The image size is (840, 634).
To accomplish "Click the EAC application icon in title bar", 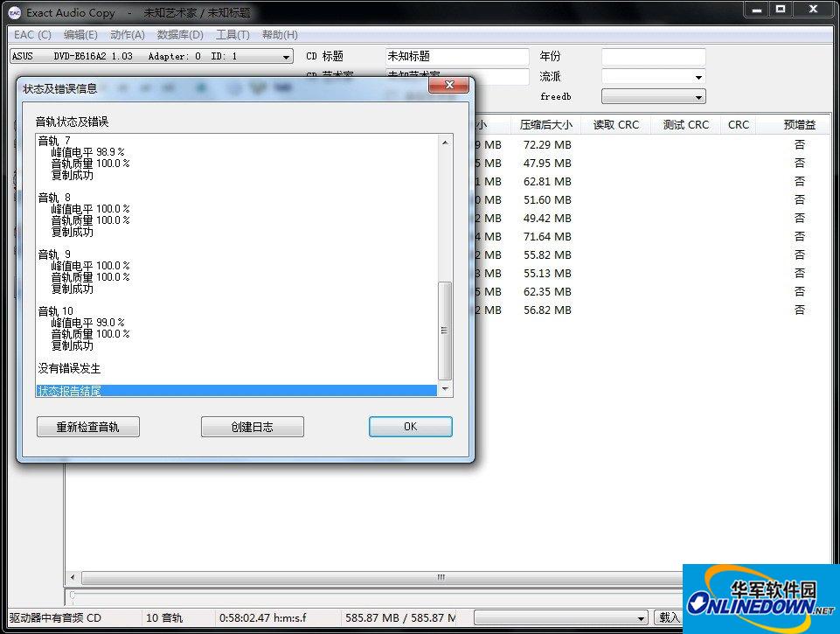I will point(15,13).
